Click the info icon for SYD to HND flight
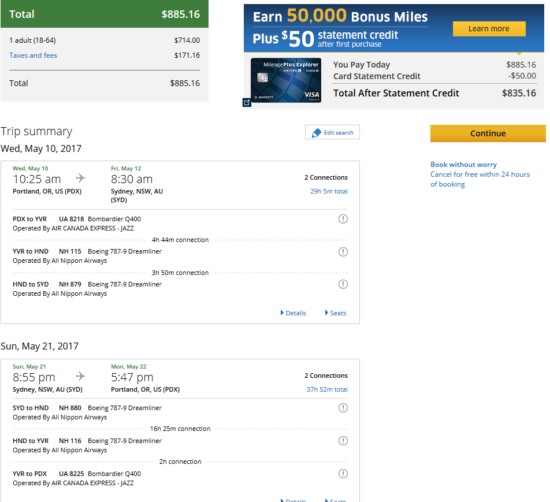The image size is (550, 502). click(x=343, y=408)
